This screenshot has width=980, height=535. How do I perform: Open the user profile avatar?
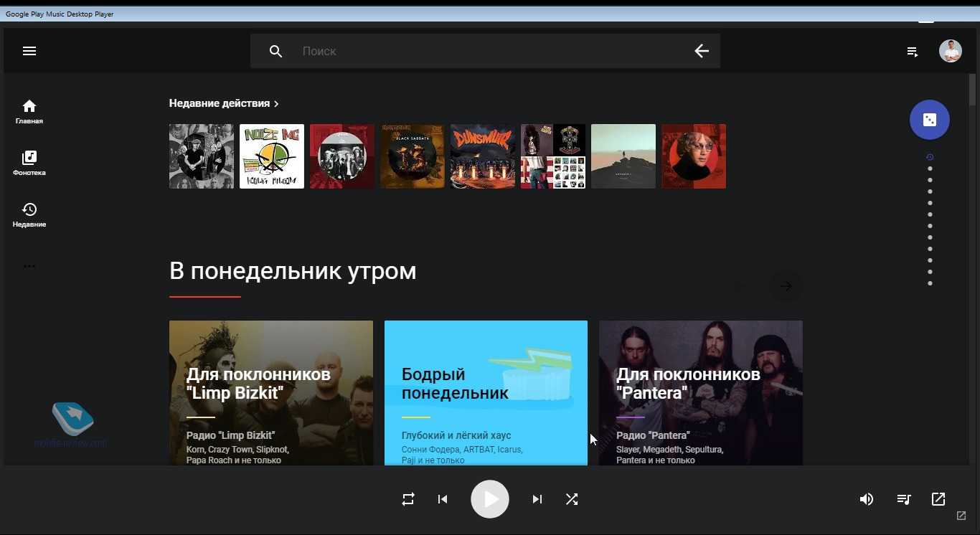(x=951, y=51)
